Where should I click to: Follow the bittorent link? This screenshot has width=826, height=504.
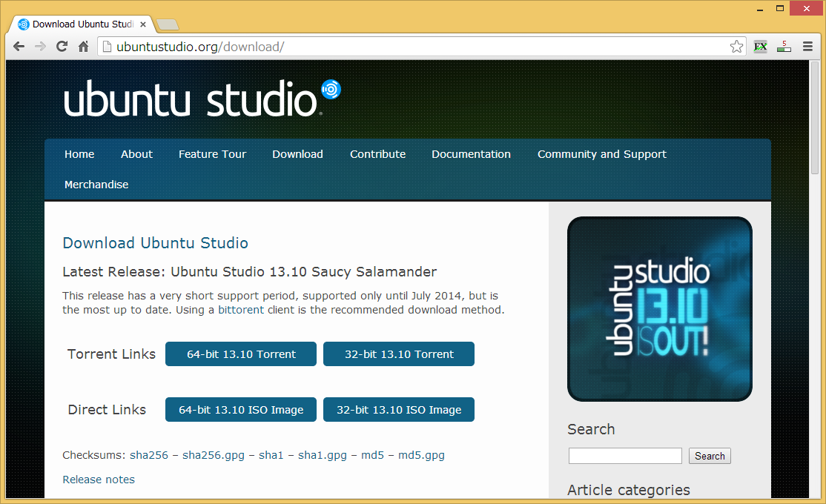[241, 311]
